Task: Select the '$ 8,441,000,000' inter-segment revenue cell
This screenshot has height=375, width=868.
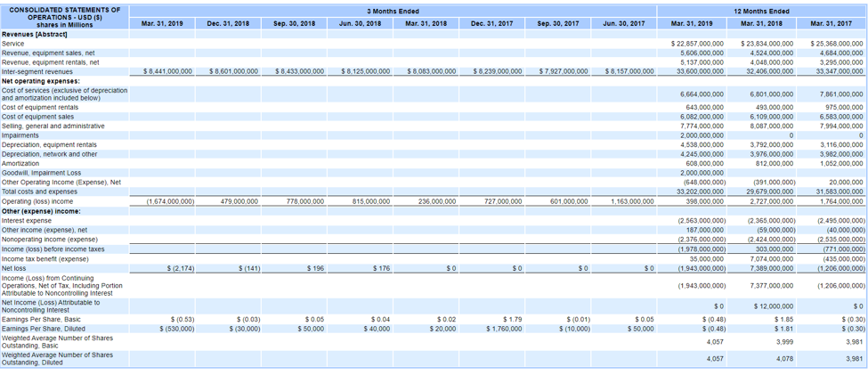Action: point(167,71)
